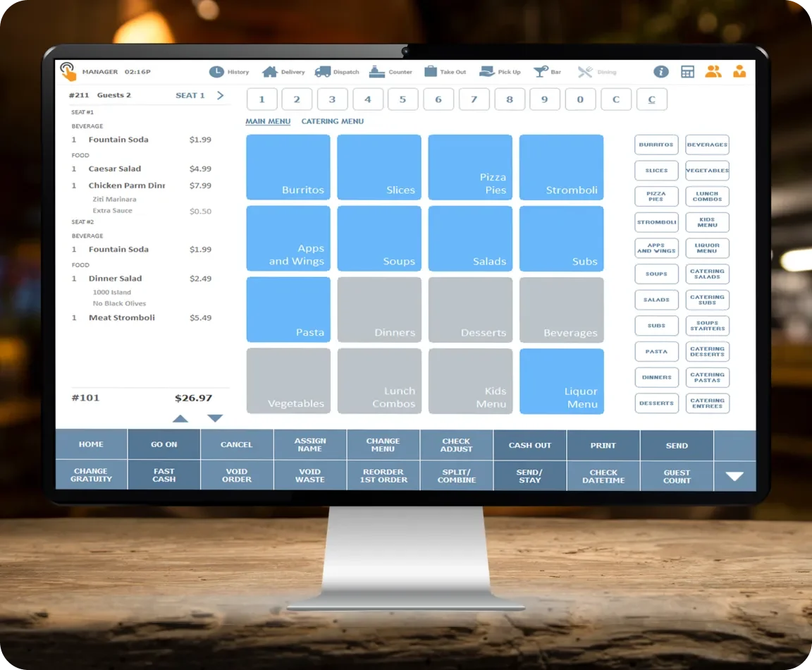This screenshot has width=812, height=670.
Task: Open the gray Vegetables tile
Action: point(288,381)
